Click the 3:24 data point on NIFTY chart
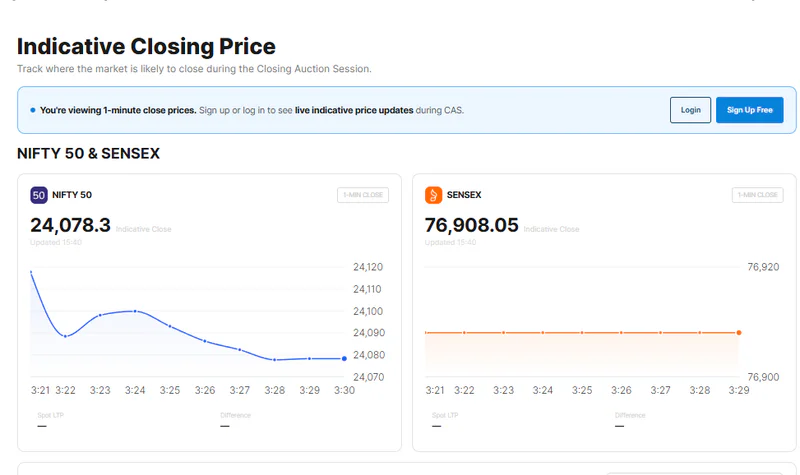This screenshot has height=475, width=800. coord(135,311)
